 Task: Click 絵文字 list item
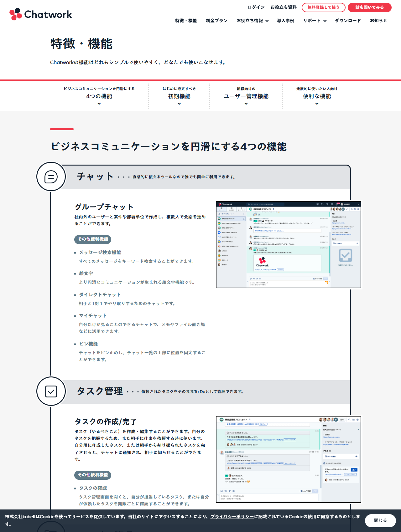pyautogui.click(x=86, y=274)
